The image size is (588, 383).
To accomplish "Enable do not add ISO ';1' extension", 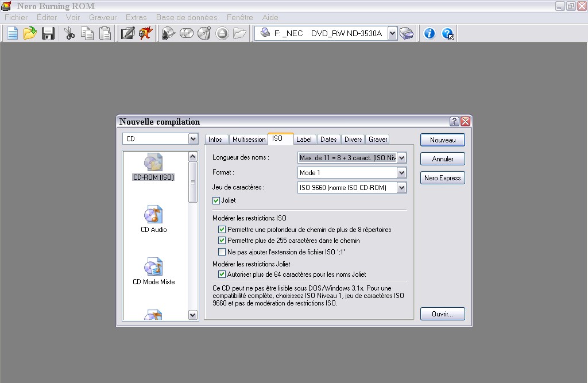I will click(x=222, y=252).
